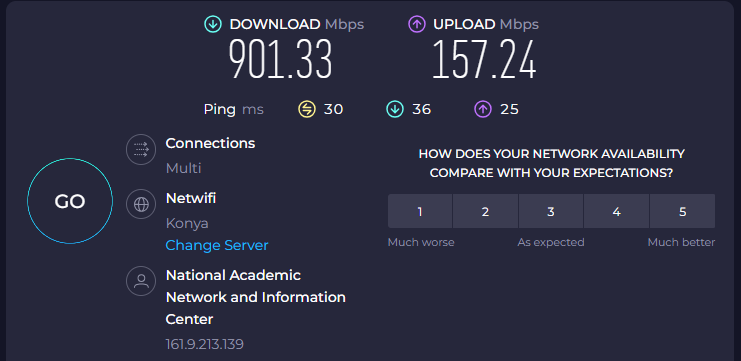
Task: Click the purple upload arrow icon beside UPLOAD
Action: point(417,25)
